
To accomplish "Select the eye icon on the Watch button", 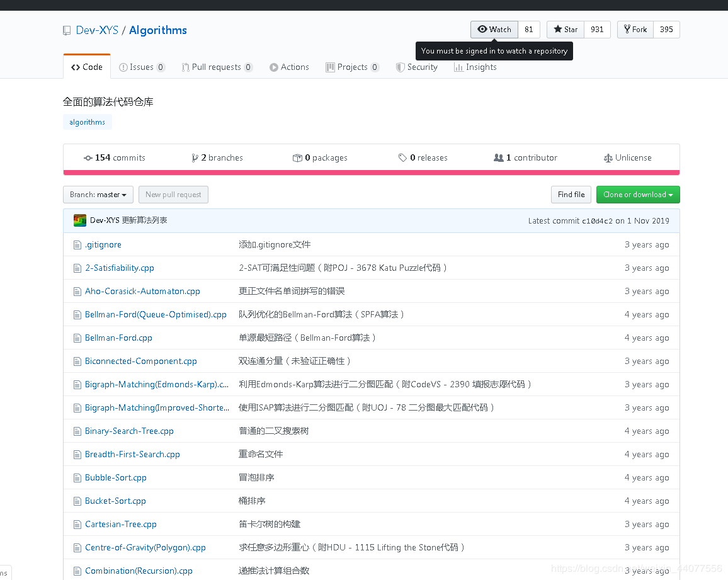I will [x=483, y=29].
